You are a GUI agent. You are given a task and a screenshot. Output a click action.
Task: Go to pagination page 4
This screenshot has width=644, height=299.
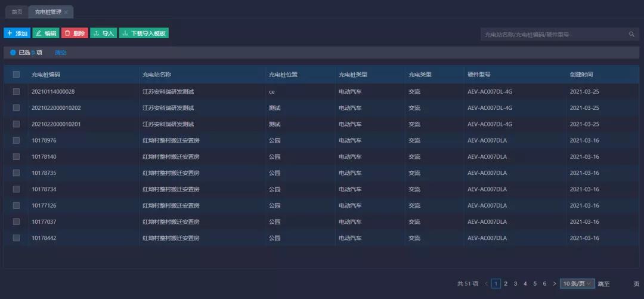(x=525, y=283)
